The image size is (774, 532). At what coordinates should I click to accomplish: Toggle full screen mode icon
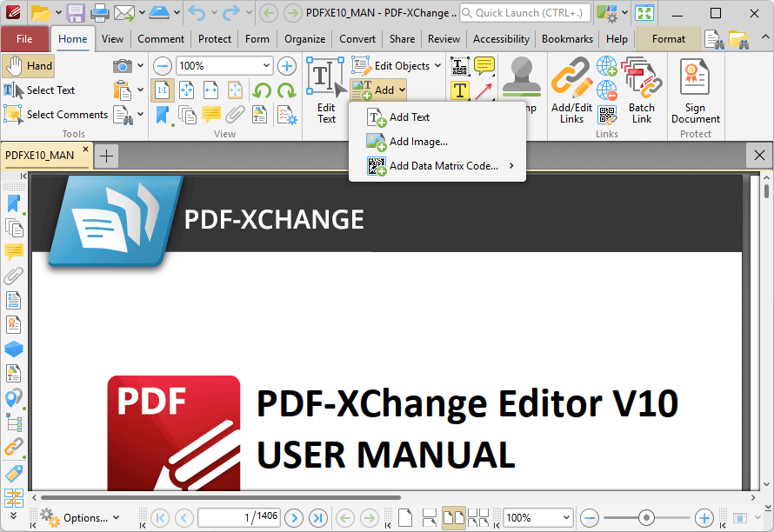644,13
